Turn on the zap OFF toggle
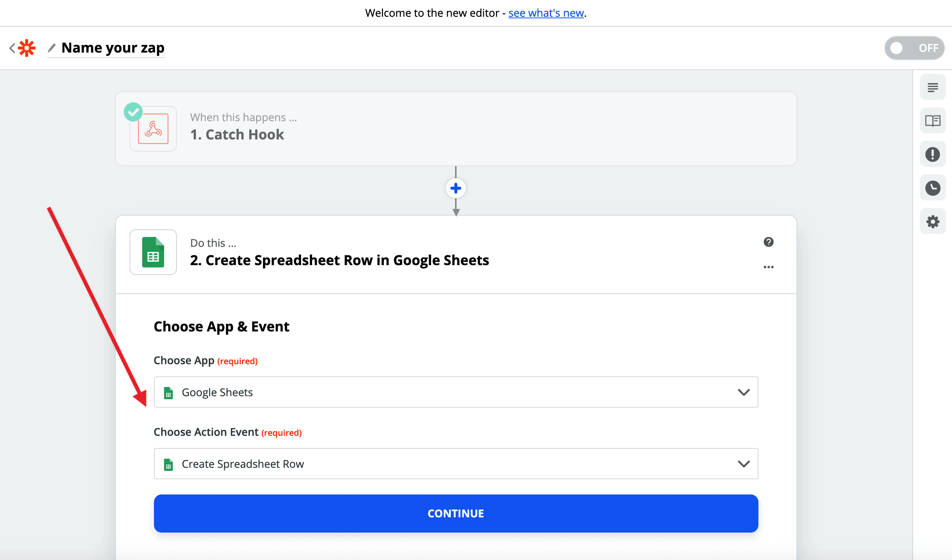The width and height of the screenshot is (952, 560). click(x=914, y=48)
